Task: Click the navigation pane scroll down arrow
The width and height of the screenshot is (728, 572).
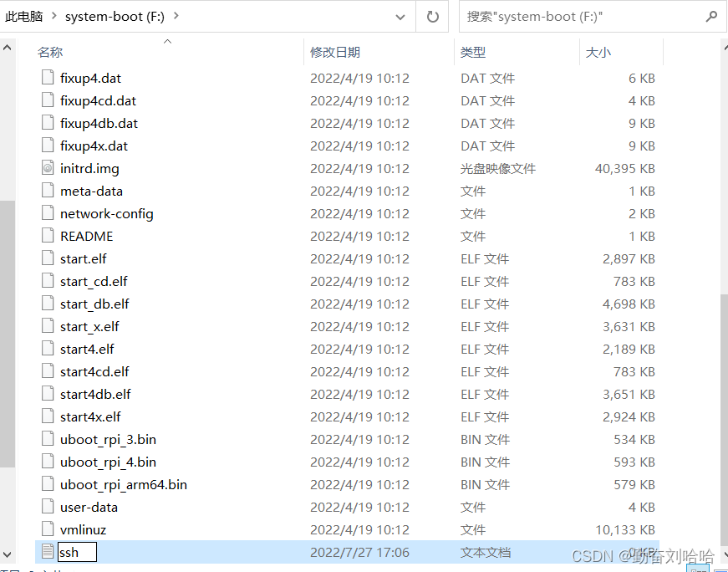Action: (x=7, y=554)
